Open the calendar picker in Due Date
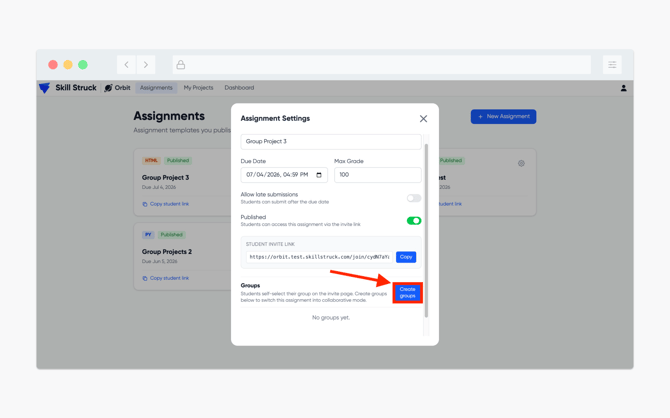The width and height of the screenshot is (670, 418). click(x=319, y=175)
